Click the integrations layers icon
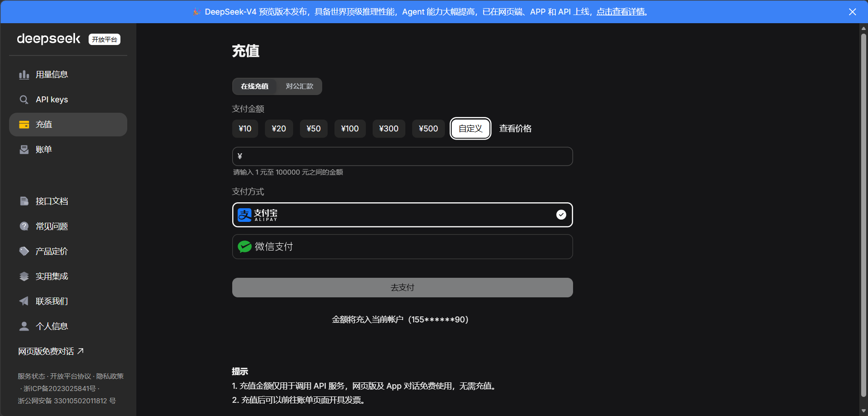The image size is (868, 416). coord(24,276)
